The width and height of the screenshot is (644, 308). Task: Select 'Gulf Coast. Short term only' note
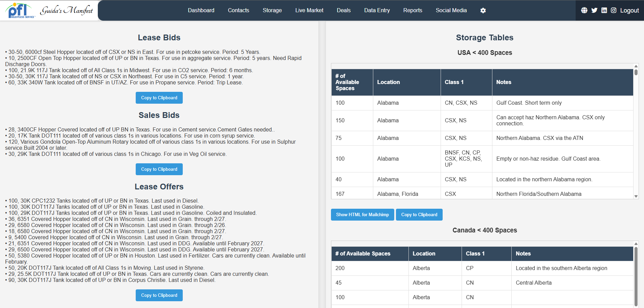pos(529,103)
